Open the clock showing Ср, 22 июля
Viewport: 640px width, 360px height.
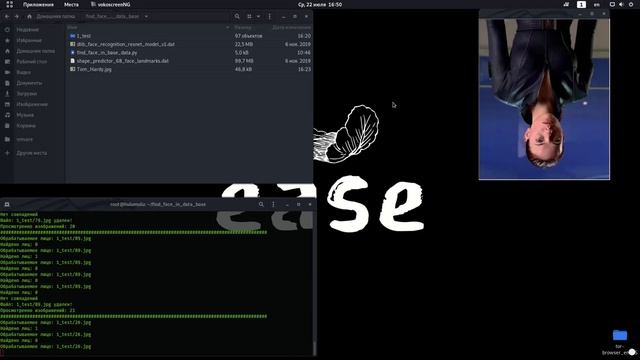[x=320, y=4]
